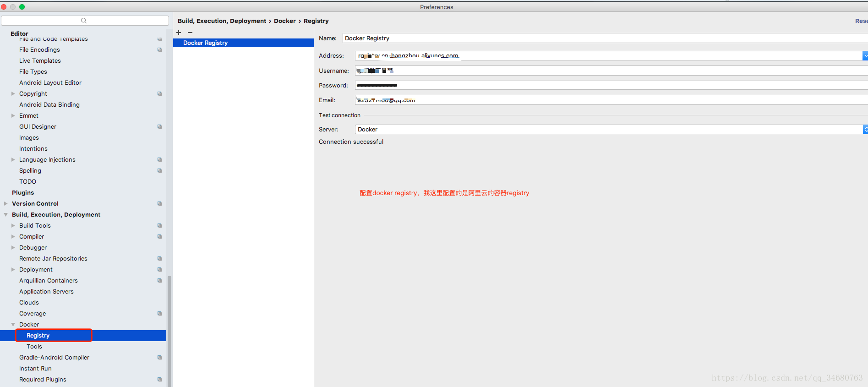This screenshot has height=387, width=868.
Task: Open File Types settings
Action: click(x=33, y=71)
